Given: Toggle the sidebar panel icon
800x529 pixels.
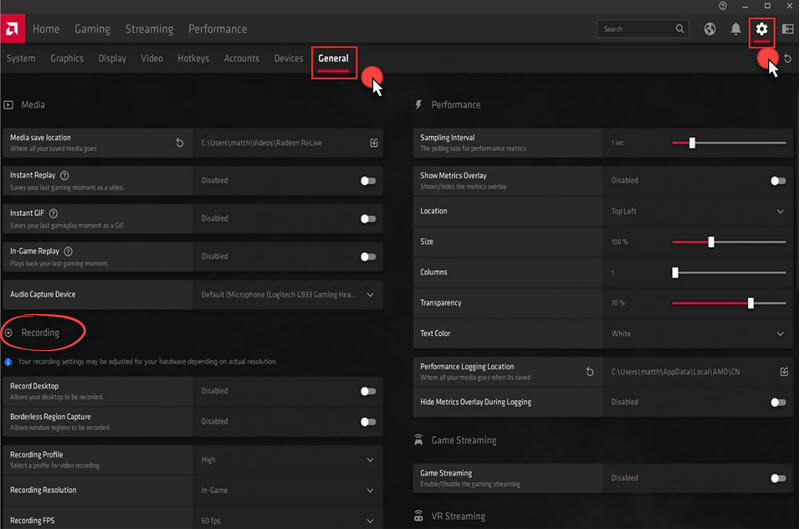Looking at the screenshot, I should point(788,29).
